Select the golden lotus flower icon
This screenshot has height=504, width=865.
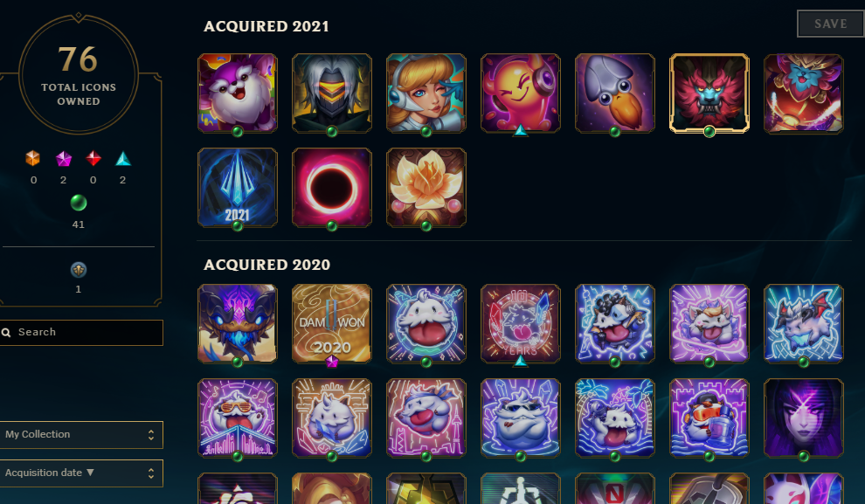click(426, 188)
